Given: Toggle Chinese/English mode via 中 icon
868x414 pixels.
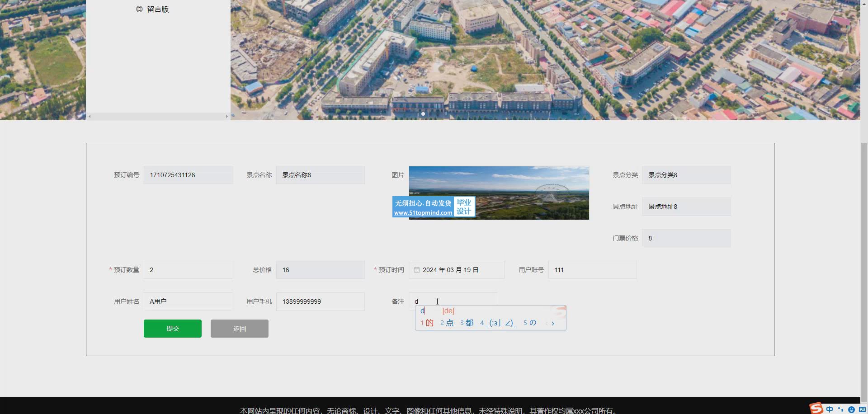Looking at the screenshot, I should click(830, 409).
